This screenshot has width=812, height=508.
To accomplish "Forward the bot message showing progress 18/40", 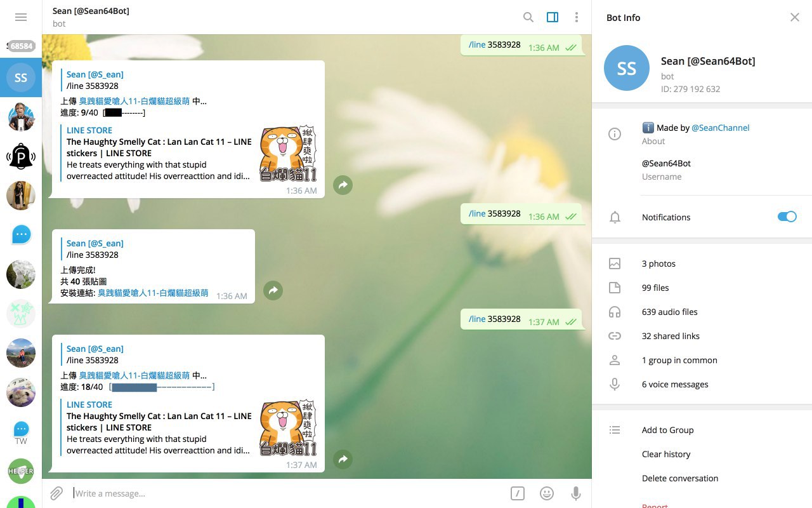I will click(343, 460).
